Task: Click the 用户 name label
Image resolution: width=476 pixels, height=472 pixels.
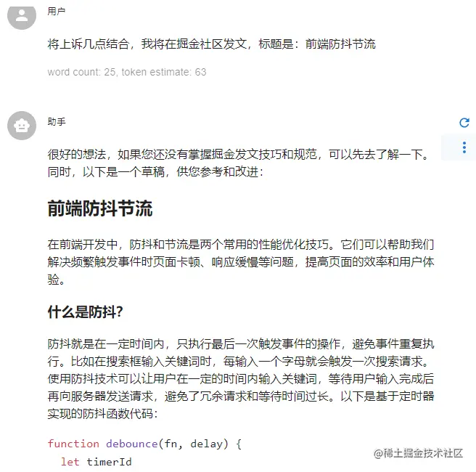Action: [x=57, y=12]
